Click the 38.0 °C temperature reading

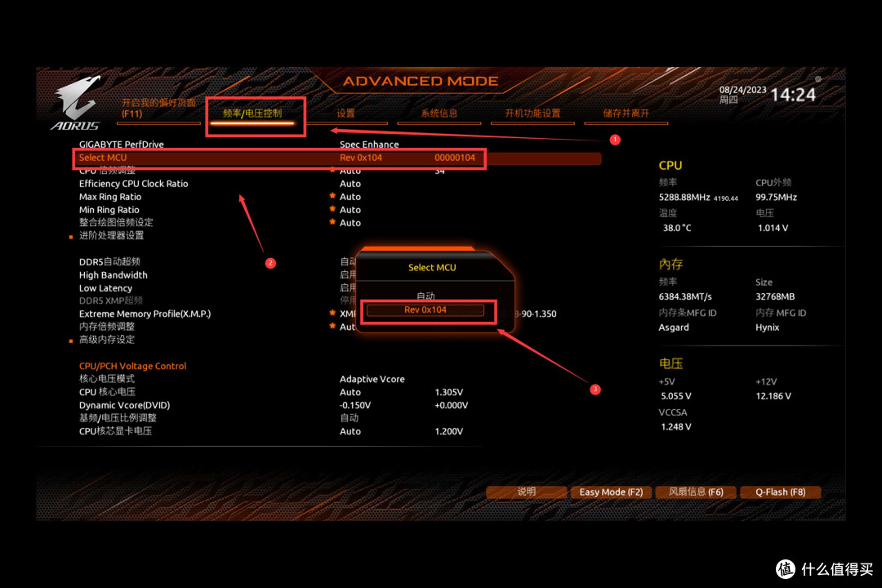[x=677, y=228]
